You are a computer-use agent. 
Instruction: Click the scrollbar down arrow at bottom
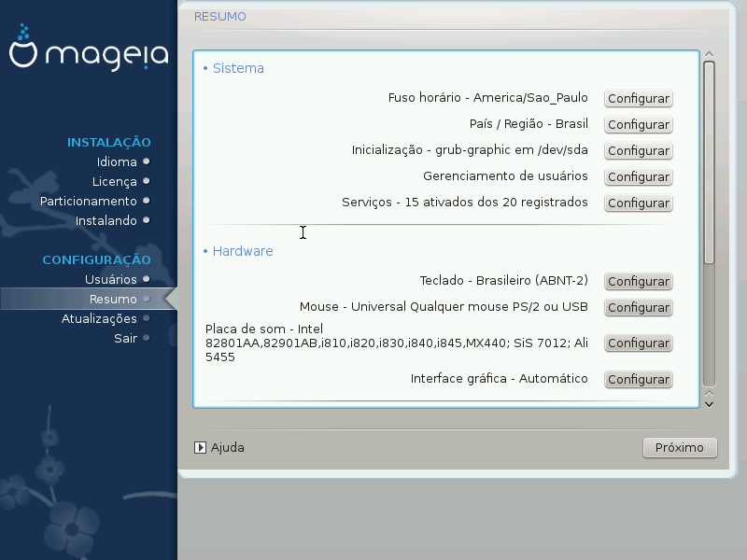coord(709,405)
